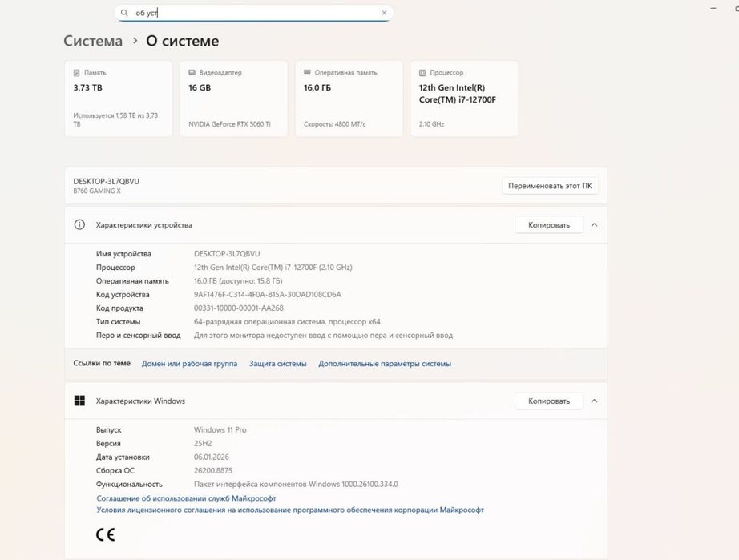Open the Процессор card
This screenshot has height=560, width=739.
pos(464,99)
